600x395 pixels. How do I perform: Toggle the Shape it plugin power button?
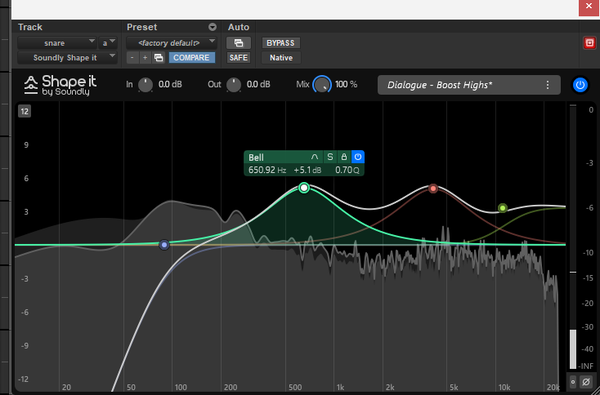[x=580, y=85]
